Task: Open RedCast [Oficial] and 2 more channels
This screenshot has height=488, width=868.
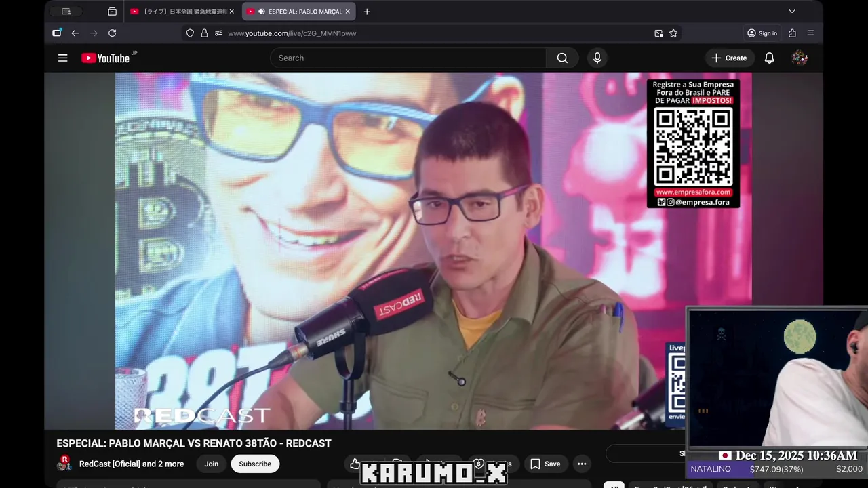Action: (132, 464)
